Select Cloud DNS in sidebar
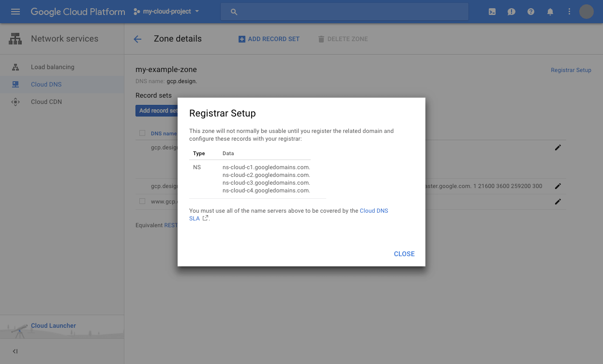Image resolution: width=603 pixels, height=364 pixels. (62, 85)
